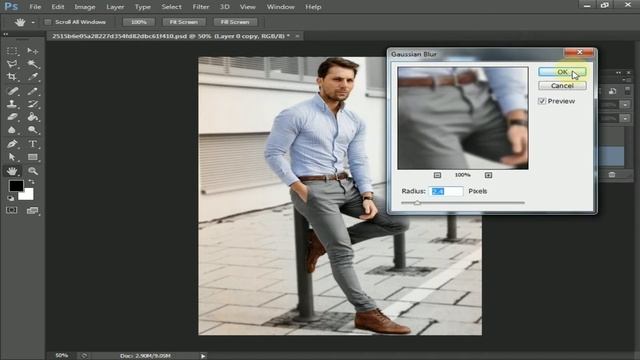Viewport: 640px width, 360px height.
Task: Swap foreground and background colors
Action: point(31,182)
